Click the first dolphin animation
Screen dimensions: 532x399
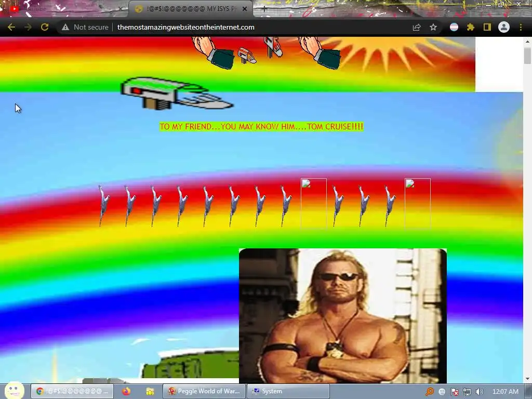tap(103, 206)
